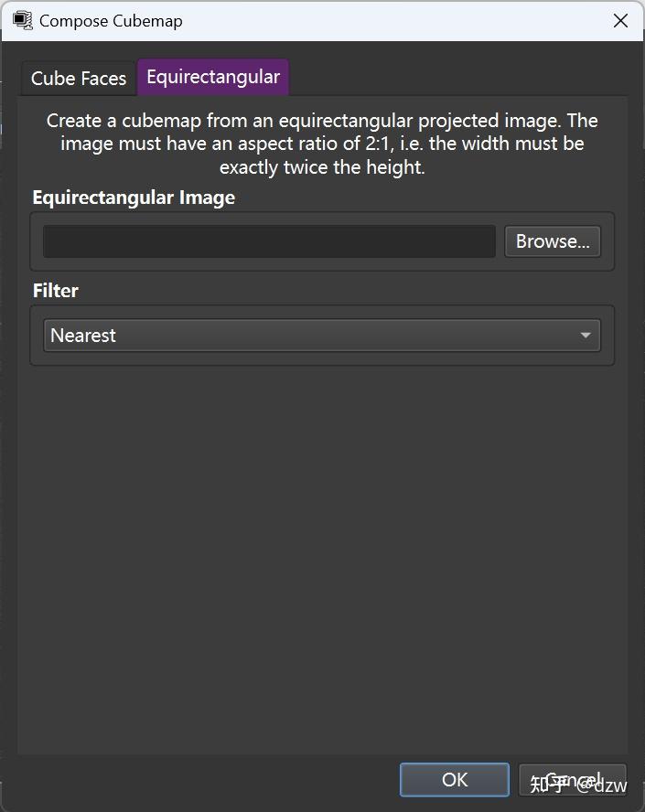Click the Cube Faces tab label
The width and height of the screenshot is (645, 812).
[x=78, y=78]
